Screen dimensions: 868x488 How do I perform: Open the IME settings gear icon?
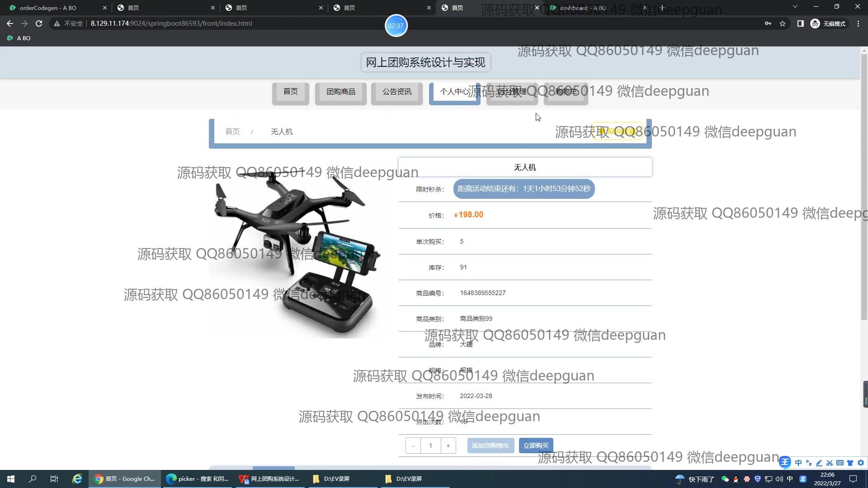point(861,463)
